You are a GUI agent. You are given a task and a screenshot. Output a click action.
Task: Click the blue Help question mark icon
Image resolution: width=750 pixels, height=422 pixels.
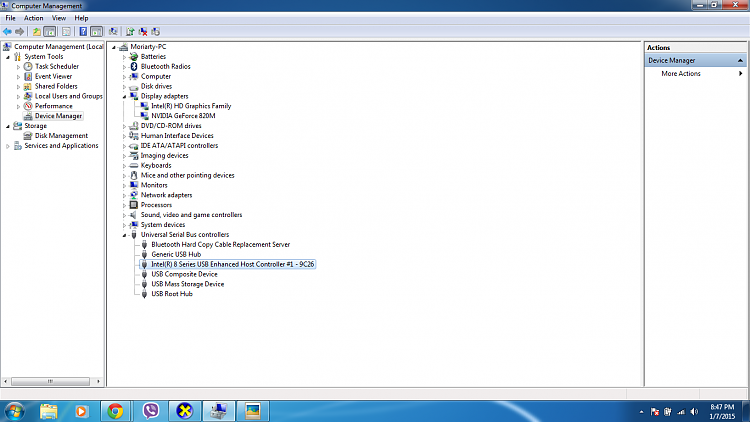click(83, 32)
